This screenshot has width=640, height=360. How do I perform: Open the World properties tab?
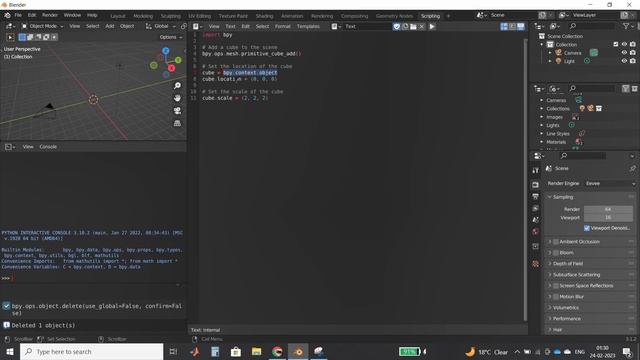(x=536, y=232)
